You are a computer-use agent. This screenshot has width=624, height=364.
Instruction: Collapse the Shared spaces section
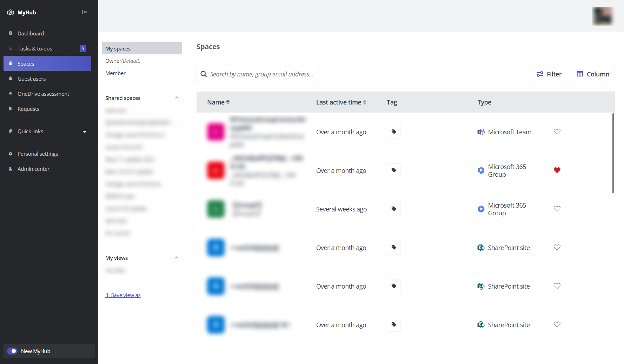click(177, 98)
